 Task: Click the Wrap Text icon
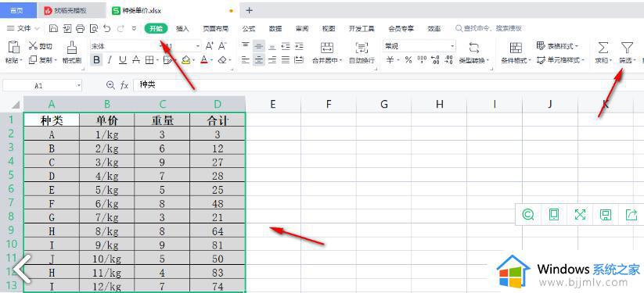click(362, 47)
